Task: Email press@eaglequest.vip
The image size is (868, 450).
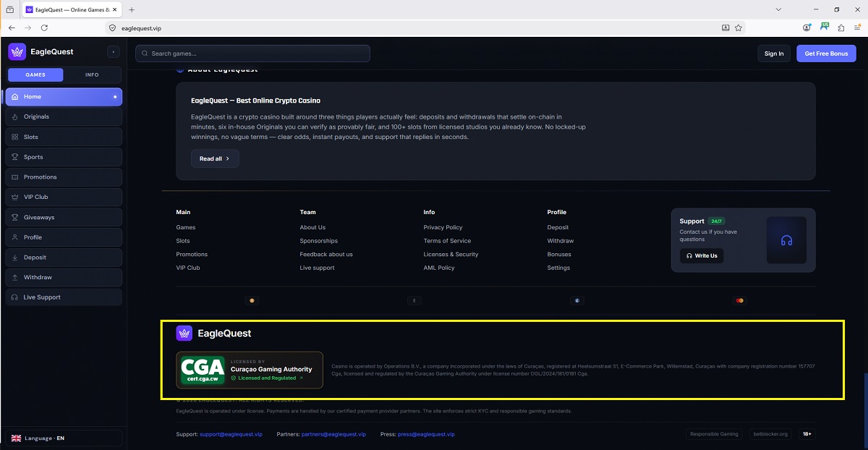Action: click(x=426, y=434)
